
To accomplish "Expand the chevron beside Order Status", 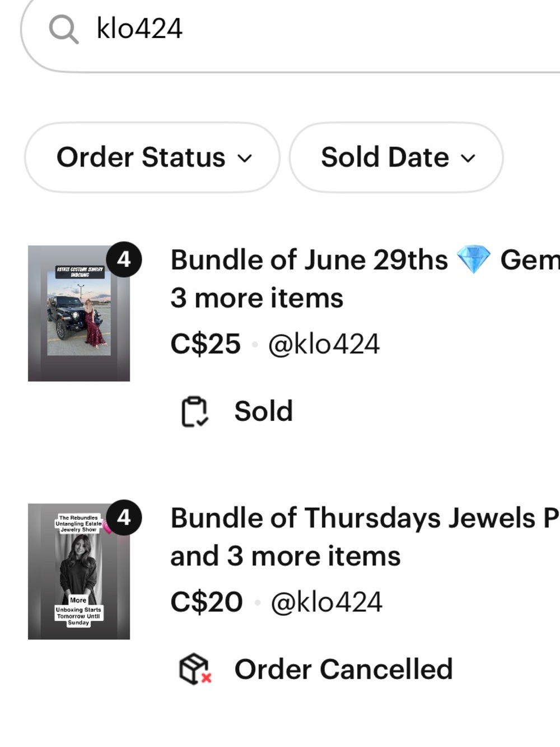I will pyautogui.click(x=244, y=159).
